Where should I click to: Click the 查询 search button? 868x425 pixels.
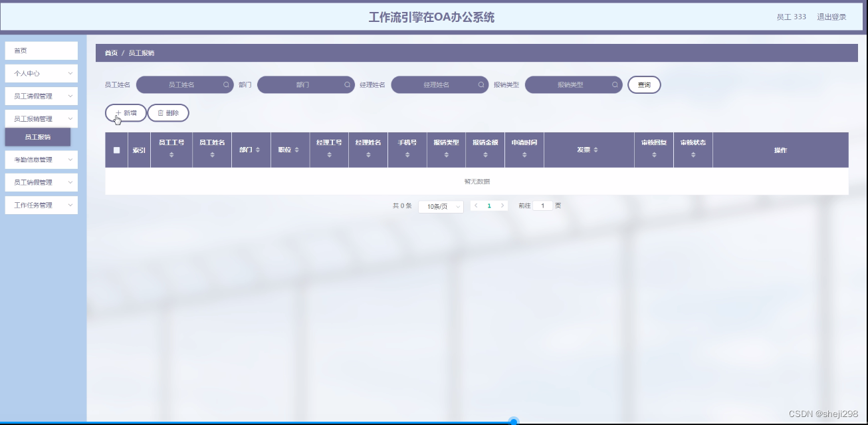pos(643,84)
